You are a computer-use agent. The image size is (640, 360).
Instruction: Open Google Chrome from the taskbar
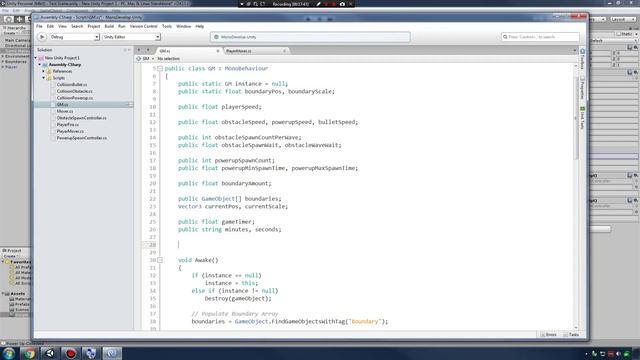point(29,353)
